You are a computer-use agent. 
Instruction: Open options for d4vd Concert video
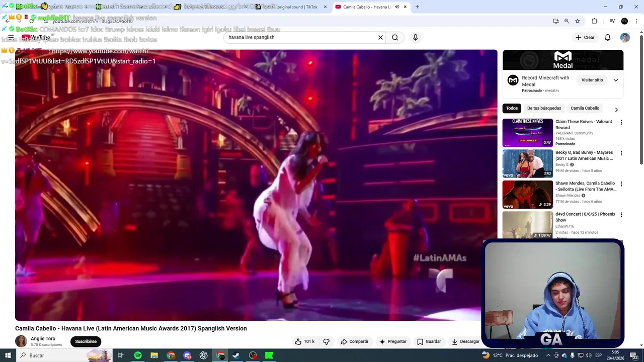621,215
